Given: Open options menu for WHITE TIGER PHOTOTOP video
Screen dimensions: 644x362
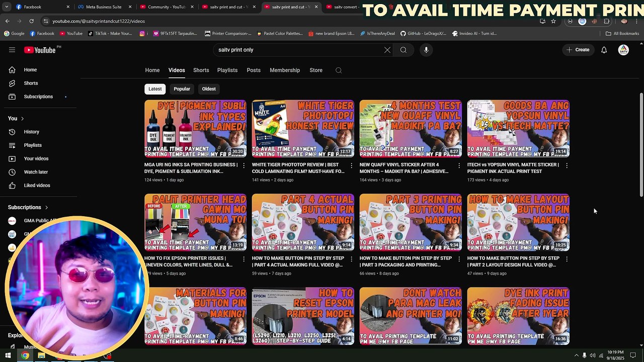Looking at the screenshot, I should [351, 165].
